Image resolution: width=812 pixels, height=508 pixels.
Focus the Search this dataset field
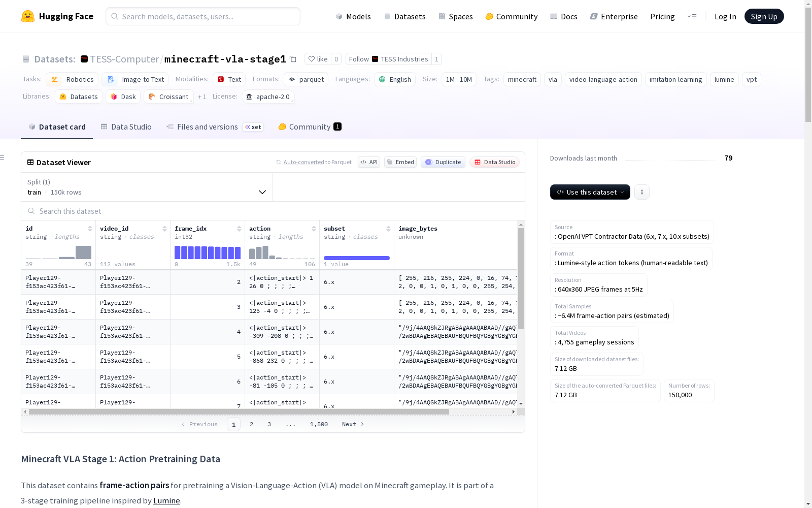(x=273, y=211)
